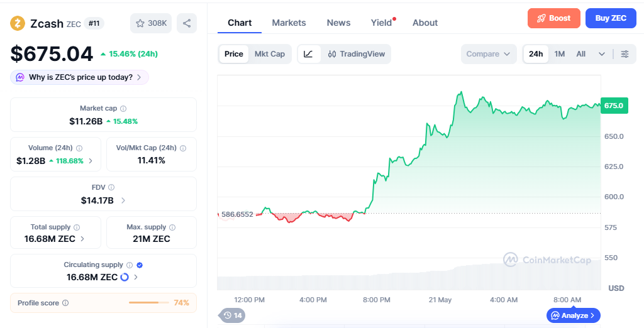
Task: Add Zcash to watchlist via star
Action: (x=151, y=23)
